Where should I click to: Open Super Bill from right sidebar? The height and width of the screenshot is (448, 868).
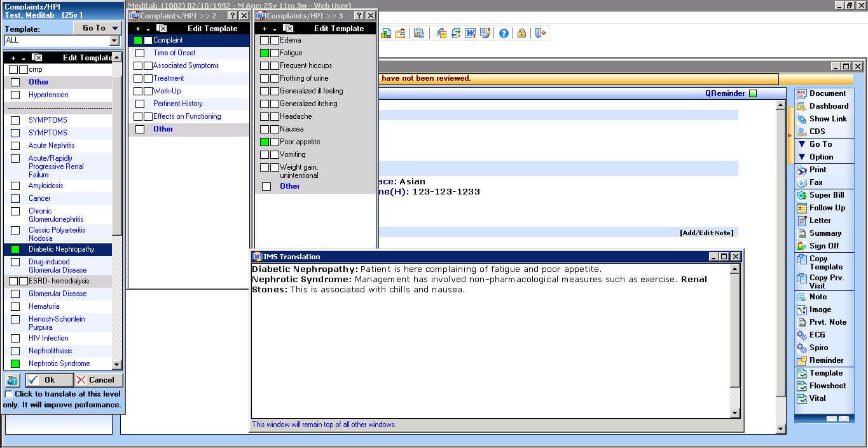click(825, 195)
